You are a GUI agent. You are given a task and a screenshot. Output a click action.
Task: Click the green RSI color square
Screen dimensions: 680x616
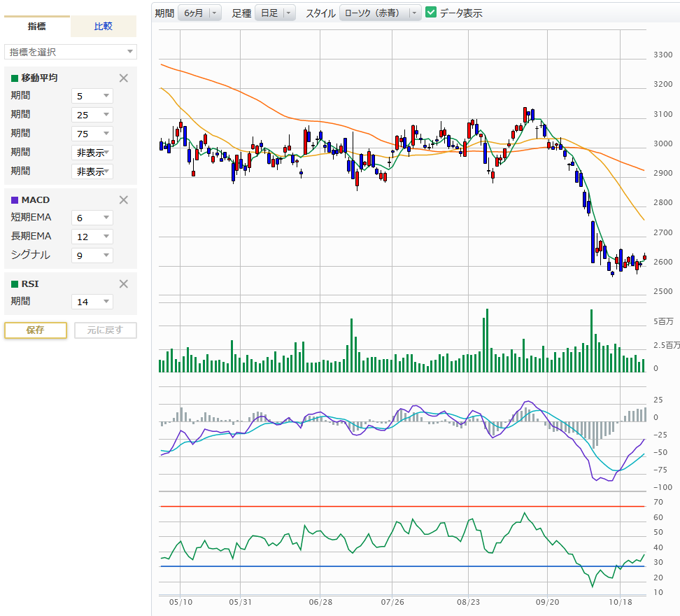point(15,284)
